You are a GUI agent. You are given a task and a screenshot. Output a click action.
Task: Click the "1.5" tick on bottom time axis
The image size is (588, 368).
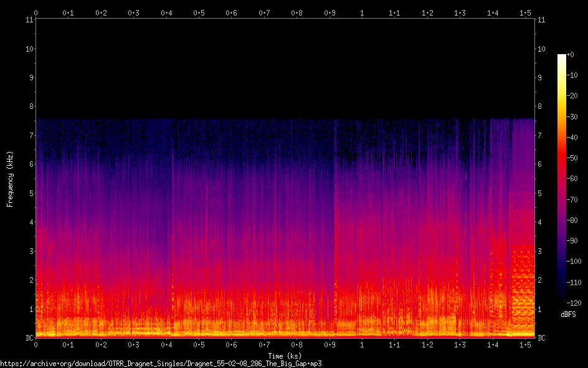coord(525,344)
